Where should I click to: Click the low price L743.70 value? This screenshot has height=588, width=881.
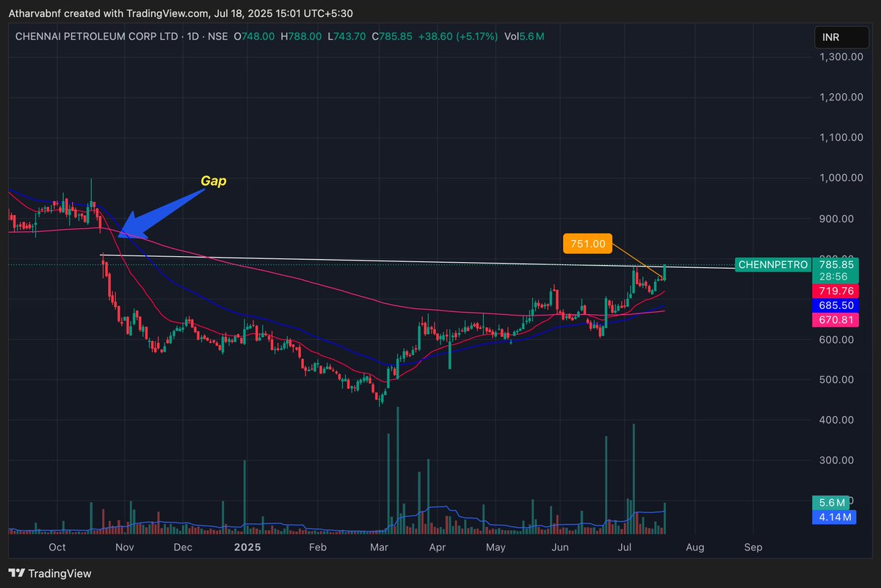pyautogui.click(x=347, y=36)
